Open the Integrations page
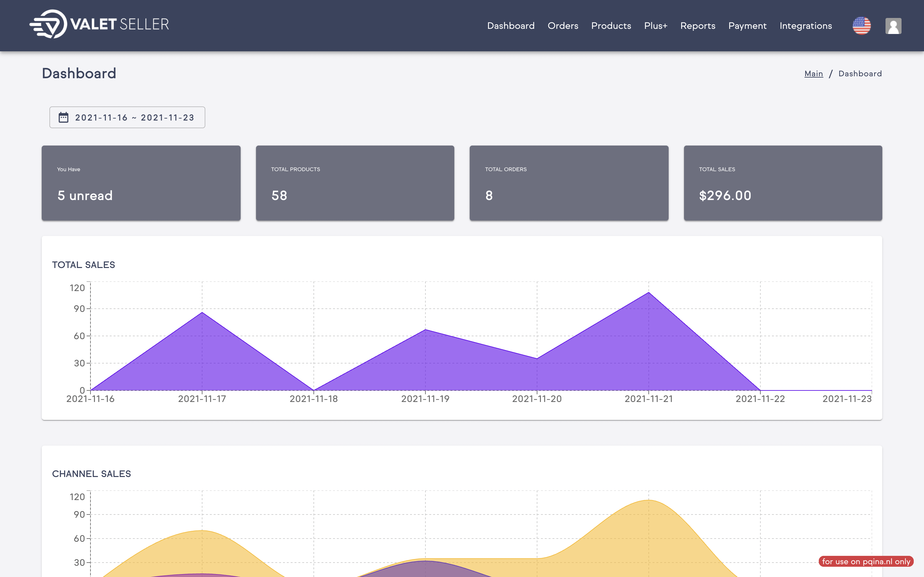 coord(805,26)
